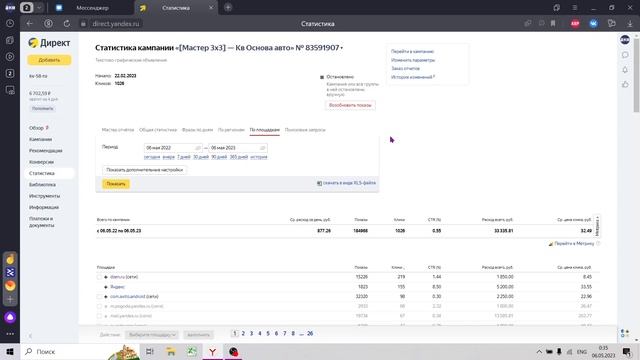
Task: Click the status dot beside the Яндекс row
Action: click(x=106, y=287)
